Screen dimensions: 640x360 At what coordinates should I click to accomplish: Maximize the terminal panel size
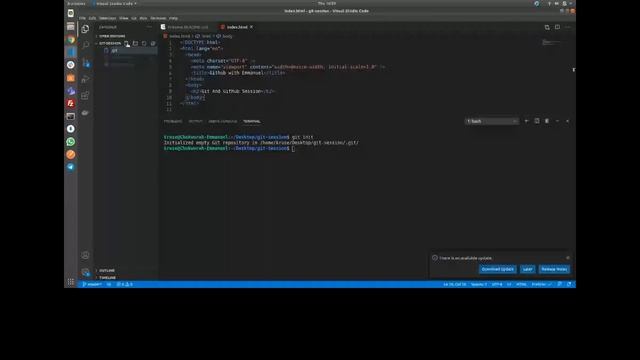pyautogui.click(x=557, y=121)
